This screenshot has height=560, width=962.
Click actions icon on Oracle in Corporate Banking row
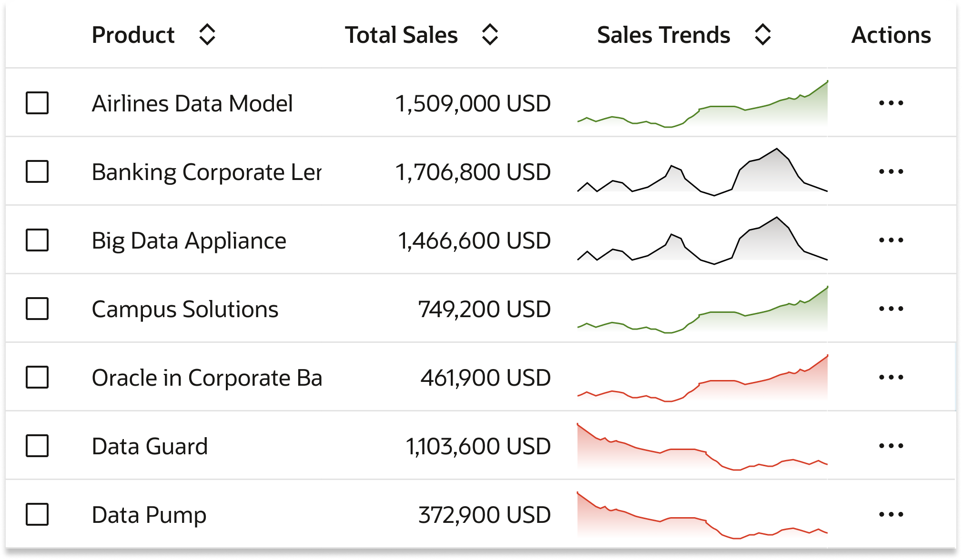tap(892, 378)
